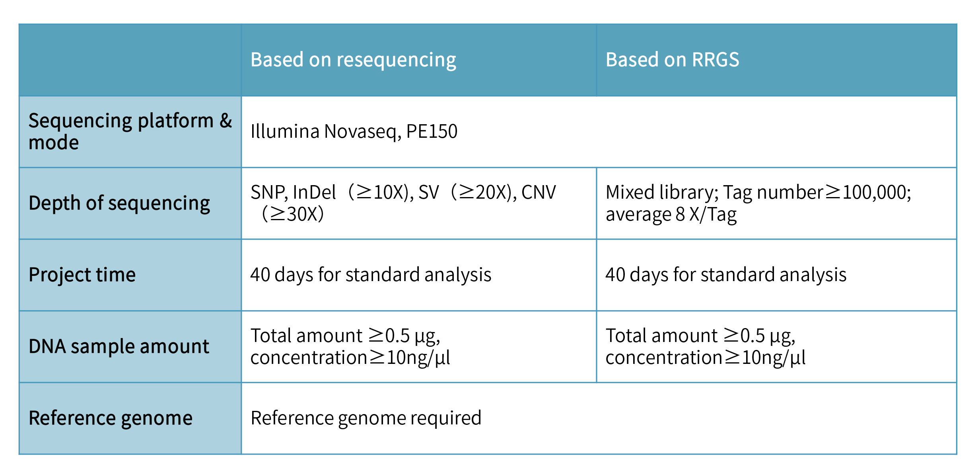This screenshot has width=980, height=469.
Task: Click the "average 8 X/Tag" text line
Action: pyautogui.click(x=671, y=214)
